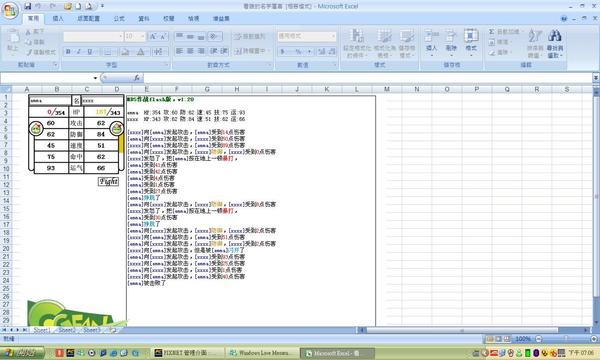The image size is (600, 360).
Task: Click the Orientation text angle icon
Action: [x=214, y=36]
